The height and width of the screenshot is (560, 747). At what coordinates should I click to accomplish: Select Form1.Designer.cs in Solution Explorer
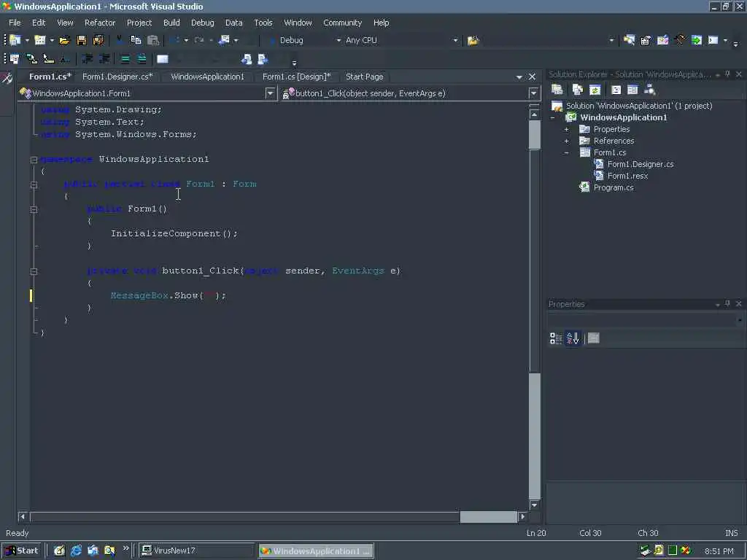[x=640, y=164]
